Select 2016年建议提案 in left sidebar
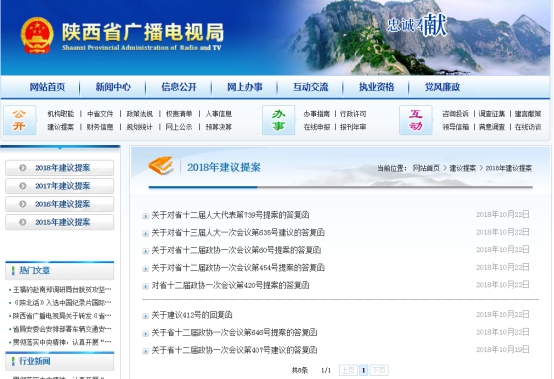This screenshot has height=379, width=554. pyautogui.click(x=59, y=204)
